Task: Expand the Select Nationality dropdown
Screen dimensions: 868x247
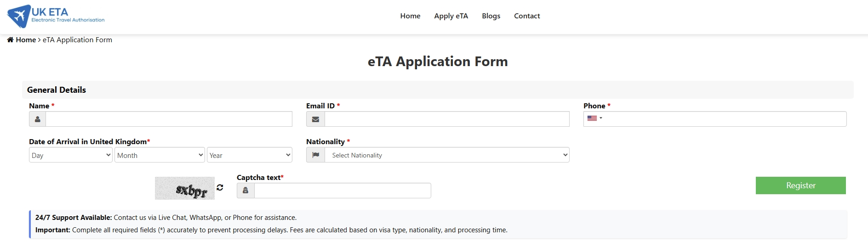Action: coord(447,155)
